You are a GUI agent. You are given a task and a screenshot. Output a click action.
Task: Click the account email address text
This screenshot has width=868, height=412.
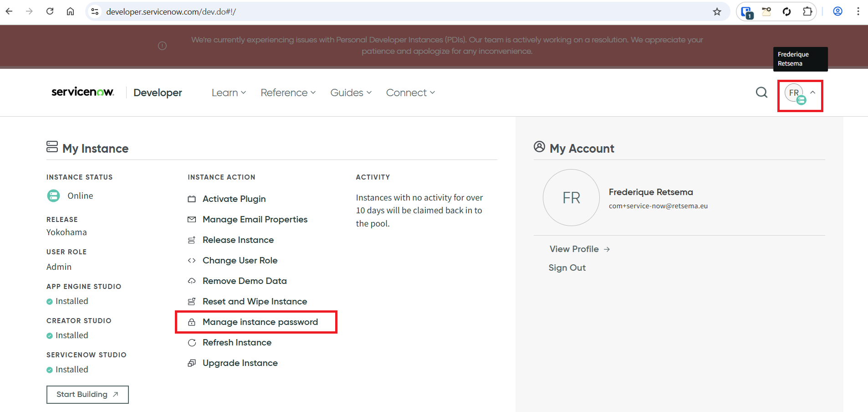(658, 206)
